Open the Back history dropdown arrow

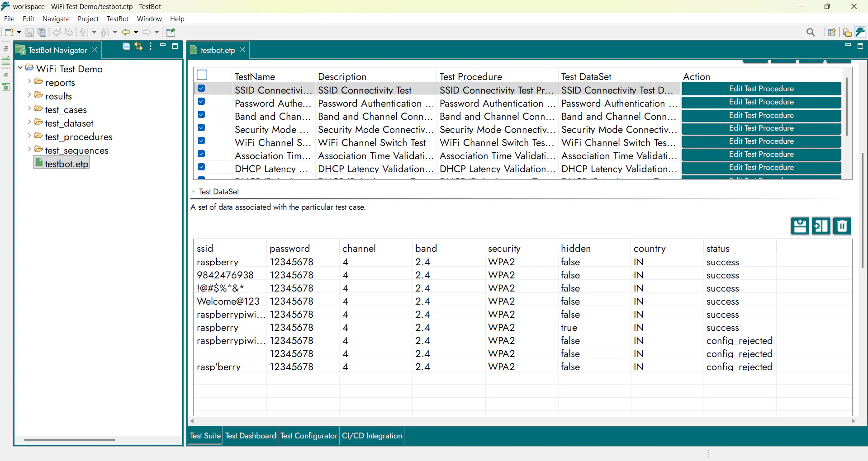[x=136, y=32]
